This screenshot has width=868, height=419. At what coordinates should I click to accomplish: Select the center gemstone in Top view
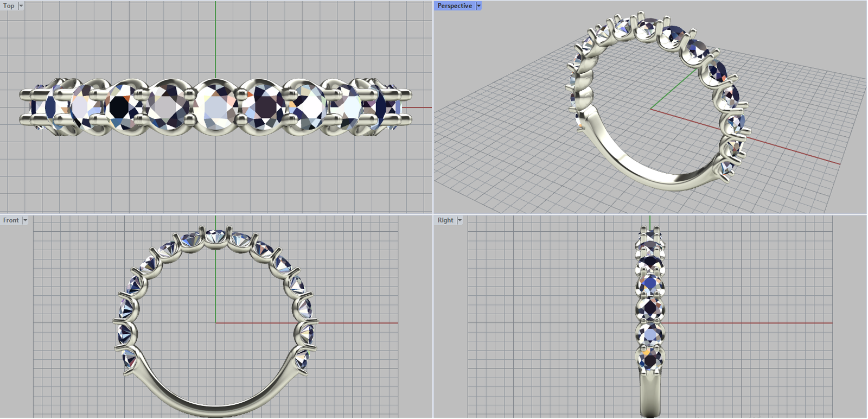click(x=215, y=107)
